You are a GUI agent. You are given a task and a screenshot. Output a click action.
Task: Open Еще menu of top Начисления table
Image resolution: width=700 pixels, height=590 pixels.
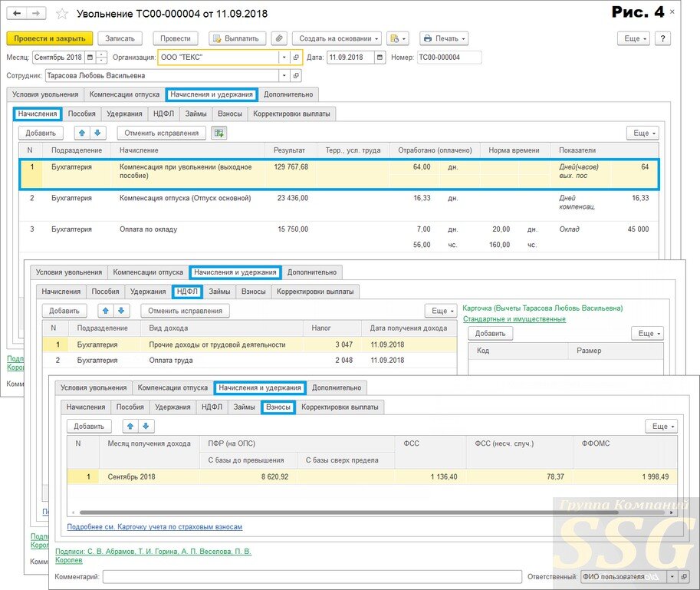pyautogui.click(x=642, y=133)
